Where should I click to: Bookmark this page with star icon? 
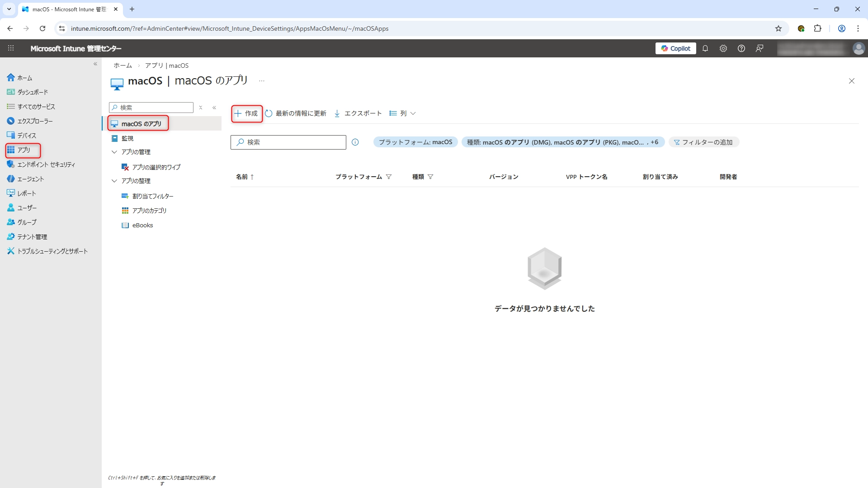(778, 28)
